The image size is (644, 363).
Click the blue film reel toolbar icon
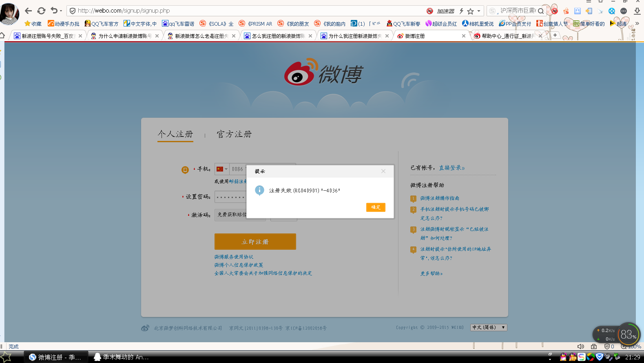612,11
